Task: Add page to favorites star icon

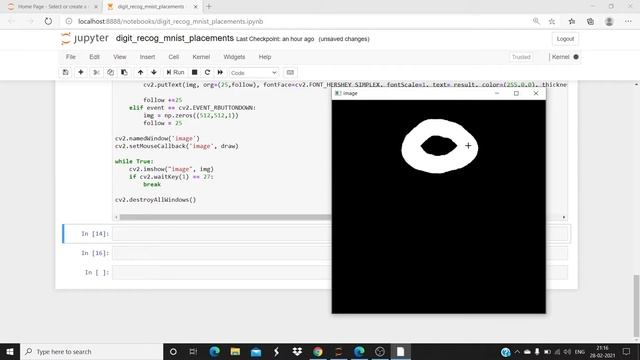Action: [x=552, y=21]
